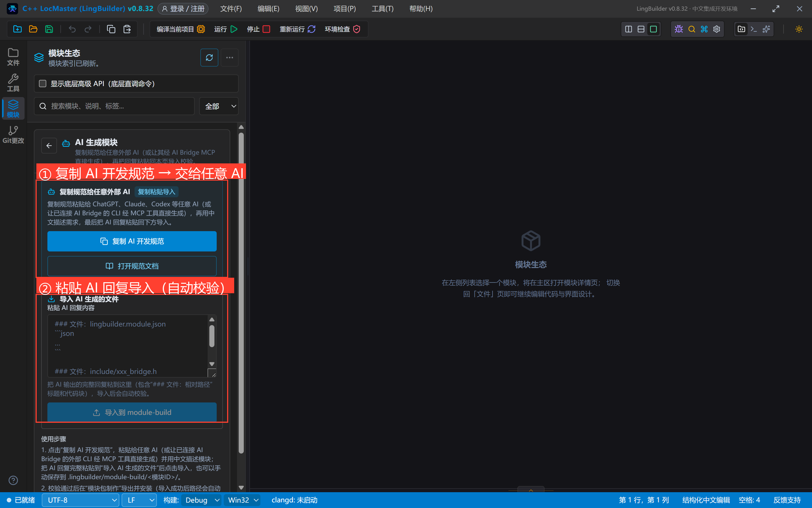Open the Debug build configuration dropdown
Image resolution: width=812 pixels, height=508 pixels.
(x=201, y=500)
